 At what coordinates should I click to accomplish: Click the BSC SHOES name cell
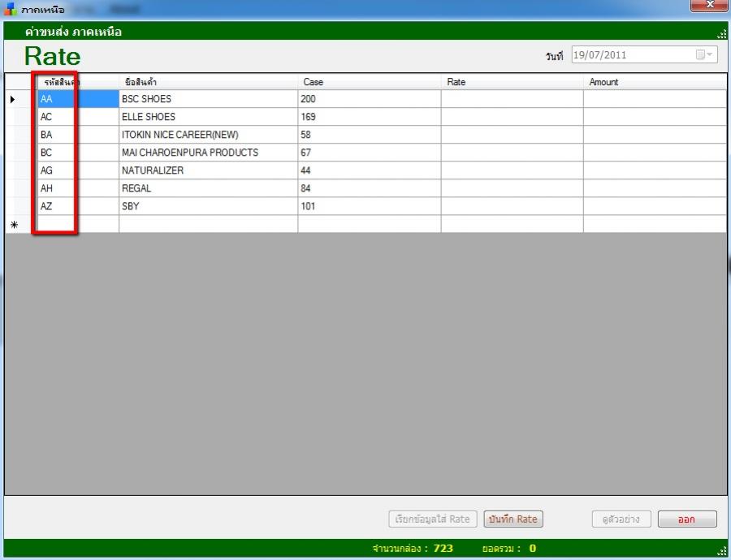click(209, 99)
